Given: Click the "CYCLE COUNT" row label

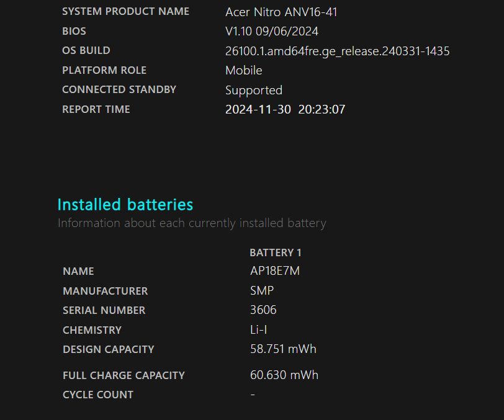Looking at the screenshot, I should pyautogui.click(x=98, y=395).
